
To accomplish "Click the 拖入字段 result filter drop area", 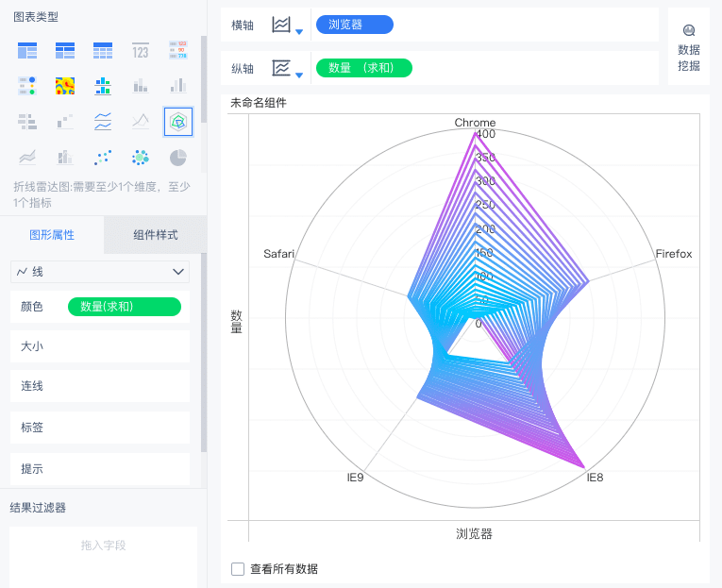I will tap(103, 557).
